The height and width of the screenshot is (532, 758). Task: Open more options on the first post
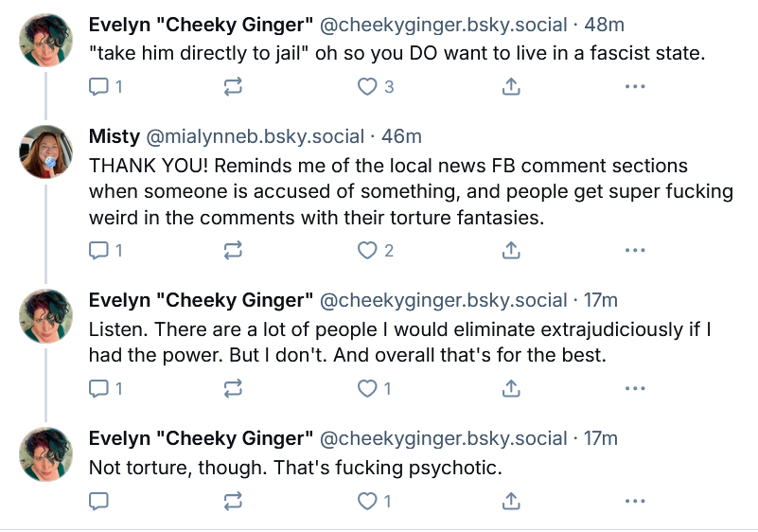pyautogui.click(x=635, y=87)
